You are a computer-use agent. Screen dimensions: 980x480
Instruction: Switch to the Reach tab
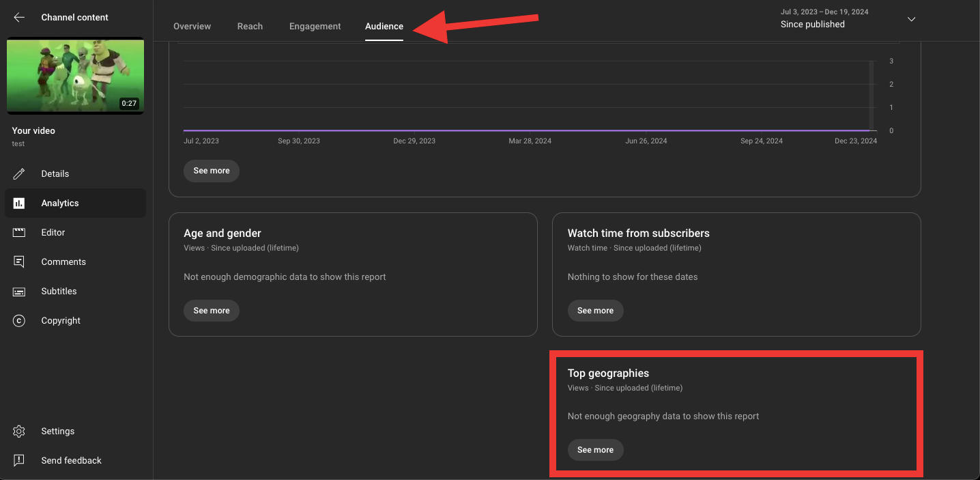[x=250, y=26]
